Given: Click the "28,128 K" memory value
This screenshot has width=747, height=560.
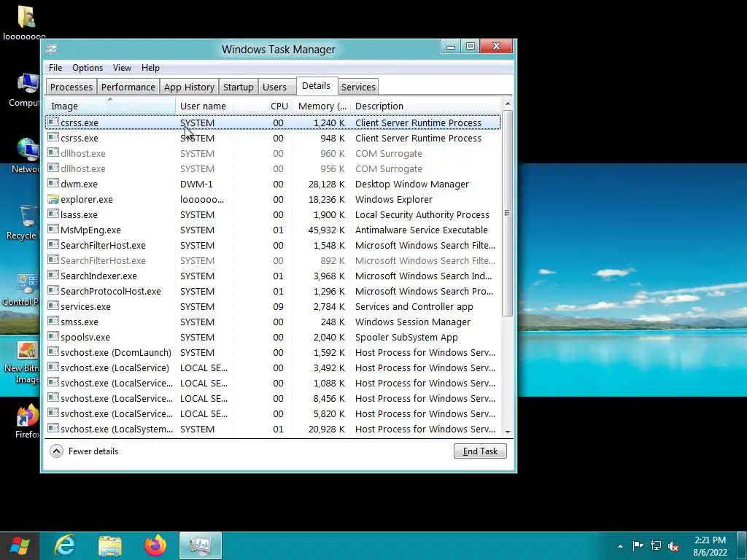Looking at the screenshot, I should (x=326, y=184).
